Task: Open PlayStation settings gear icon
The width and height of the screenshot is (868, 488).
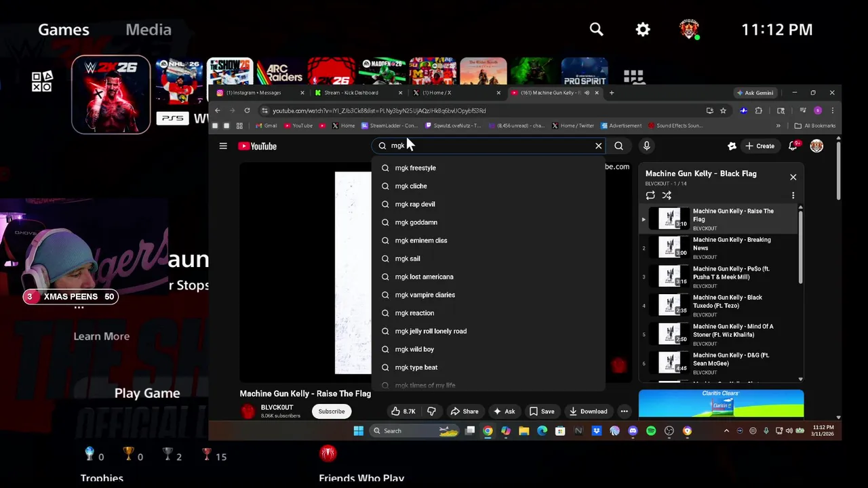Action: coord(643,29)
